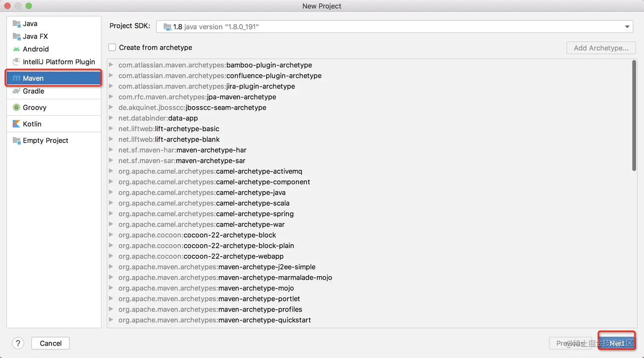Click the IntelliJ Platform Plugin icon

(17, 62)
